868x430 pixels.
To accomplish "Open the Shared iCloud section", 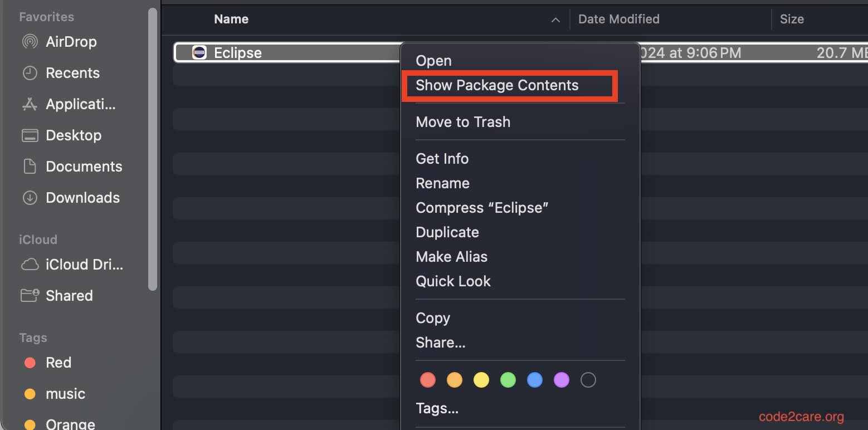I will pyautogui.click(x=69, y=296).
